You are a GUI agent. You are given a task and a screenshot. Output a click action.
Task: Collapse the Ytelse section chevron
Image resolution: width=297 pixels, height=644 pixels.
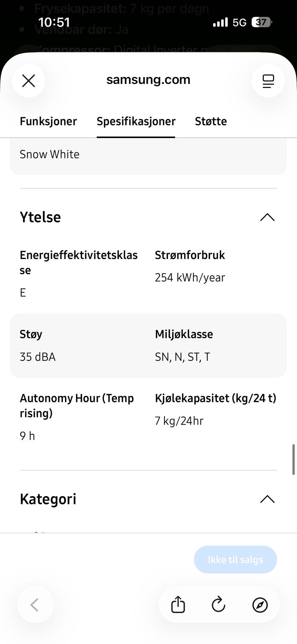click(267, 217)
